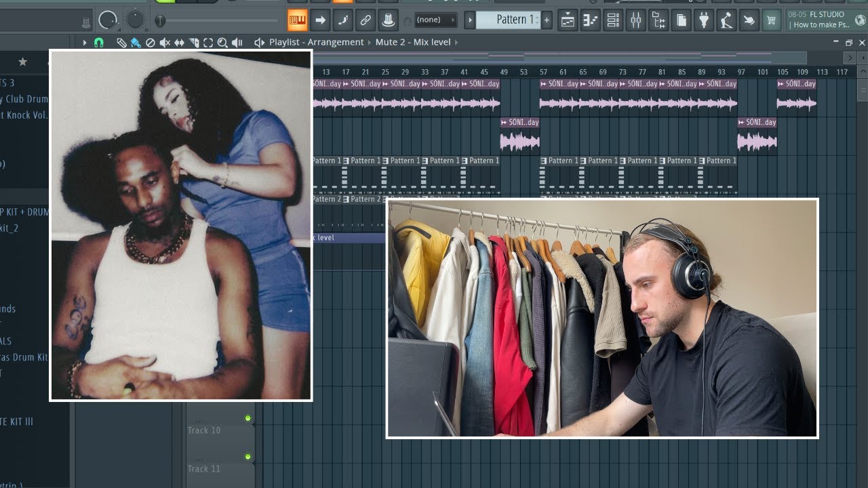The width and height of the screenshot is (868, 488).
Task: Click the tempo tapper icon
Action: (726, 20)
